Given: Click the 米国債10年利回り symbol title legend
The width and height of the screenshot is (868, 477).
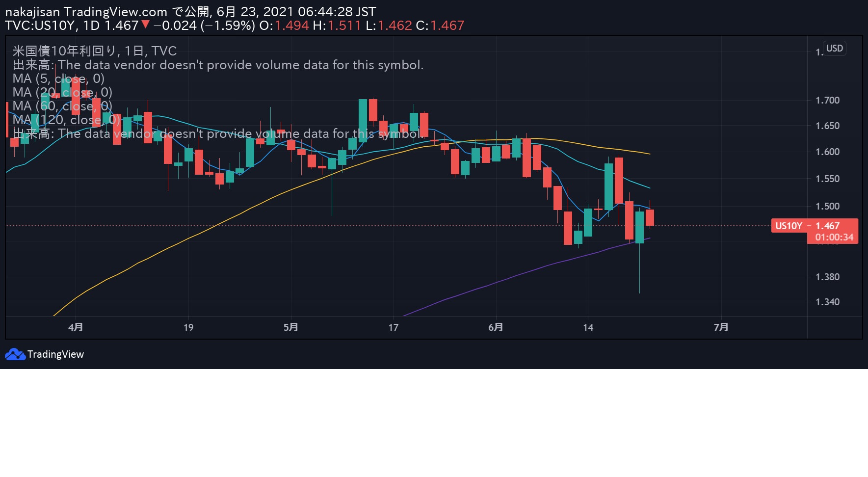Looking at the screenshot, I should point(94,51).
